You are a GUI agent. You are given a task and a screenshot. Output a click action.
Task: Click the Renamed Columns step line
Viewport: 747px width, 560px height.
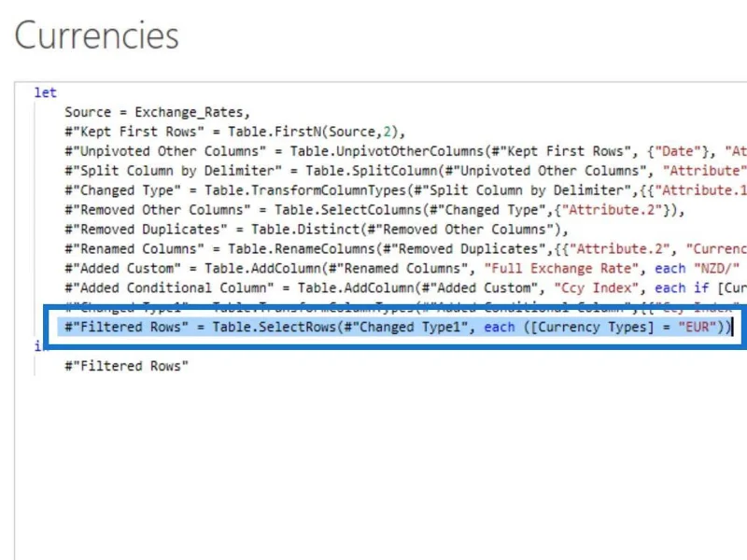click(405, 249)
